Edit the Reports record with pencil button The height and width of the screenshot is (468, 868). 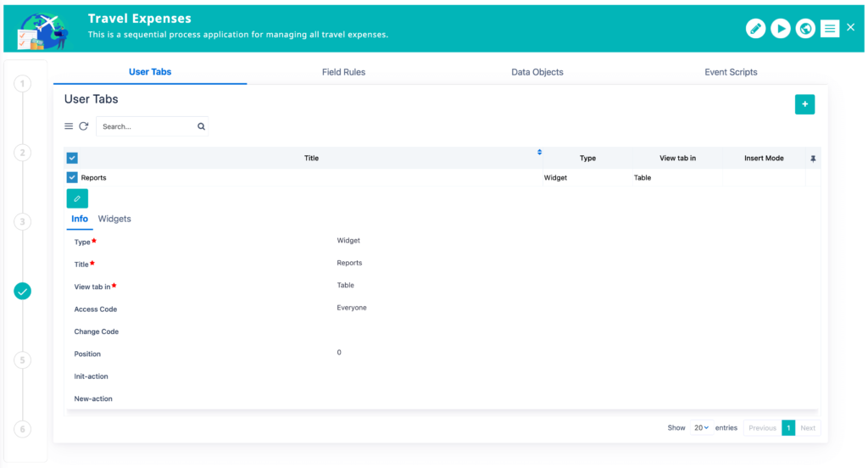coord(77,198)
